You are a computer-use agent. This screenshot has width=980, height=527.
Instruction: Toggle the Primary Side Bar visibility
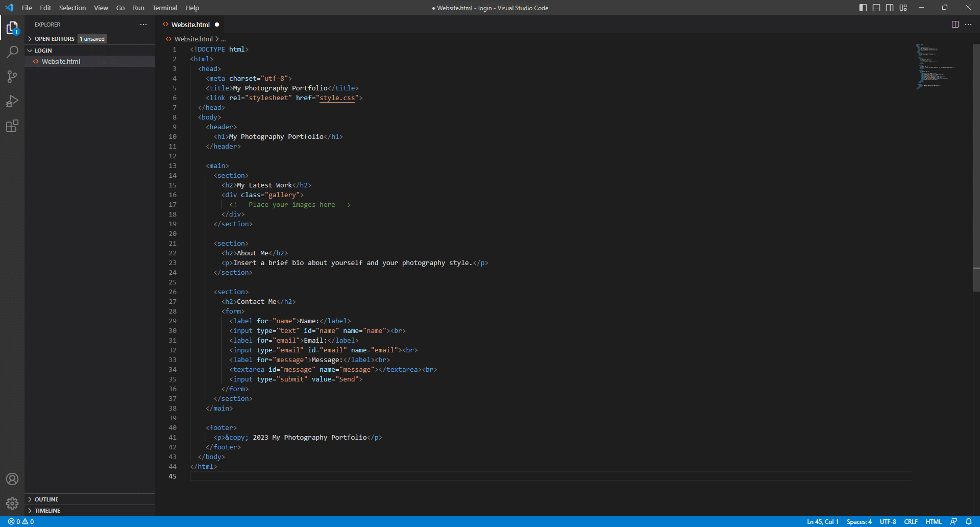(863, 8)
